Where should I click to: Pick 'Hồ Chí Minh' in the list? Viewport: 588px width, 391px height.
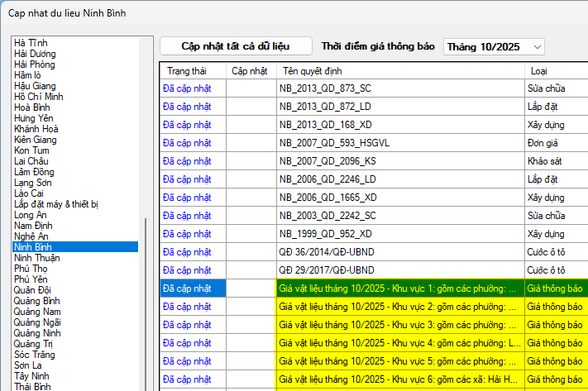click(39, 97)
